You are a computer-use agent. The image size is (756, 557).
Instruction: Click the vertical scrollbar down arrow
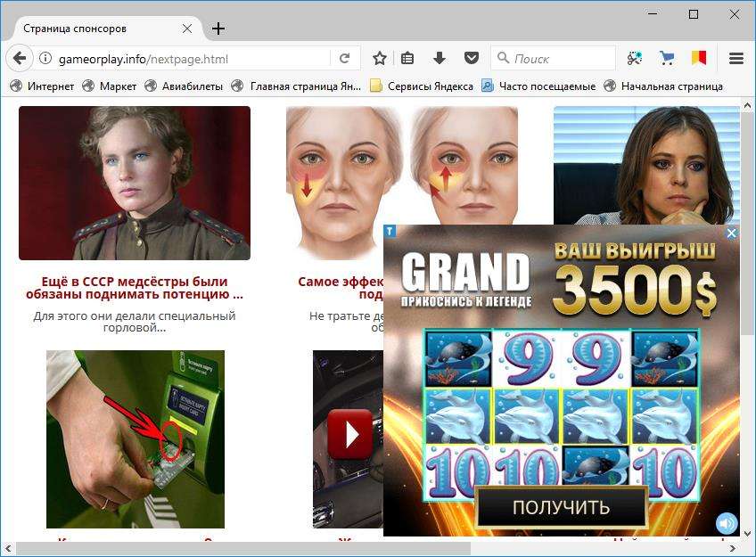pos(747,534)
